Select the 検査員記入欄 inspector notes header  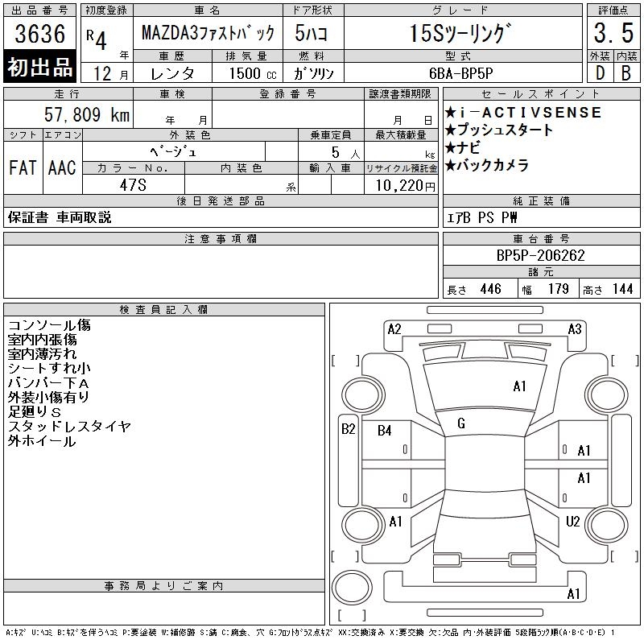coord(164,310)
